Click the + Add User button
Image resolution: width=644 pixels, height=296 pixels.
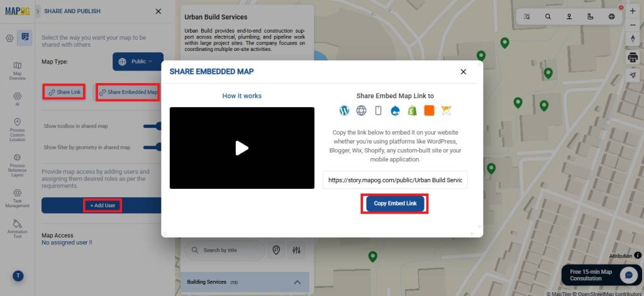tap(103, 205)
